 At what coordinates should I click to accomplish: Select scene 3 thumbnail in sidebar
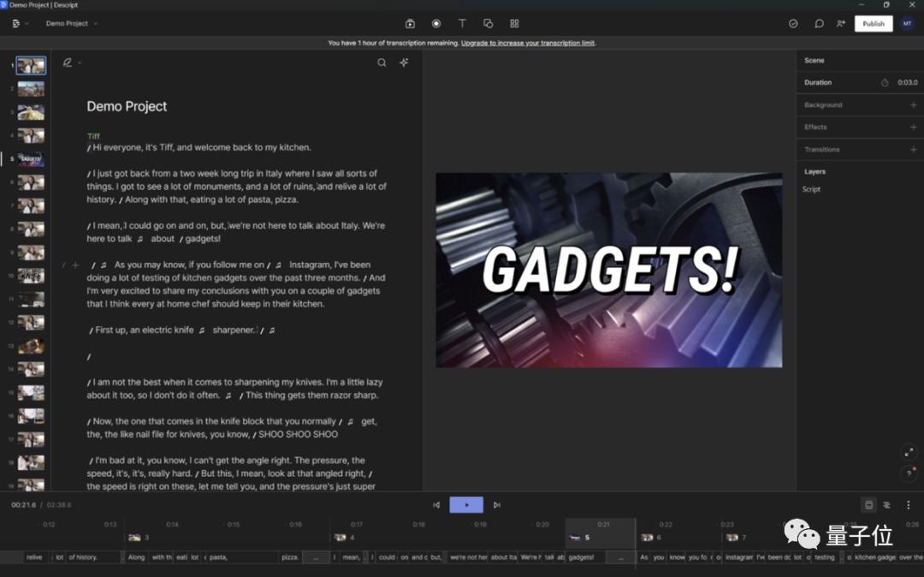pos(31,112)
